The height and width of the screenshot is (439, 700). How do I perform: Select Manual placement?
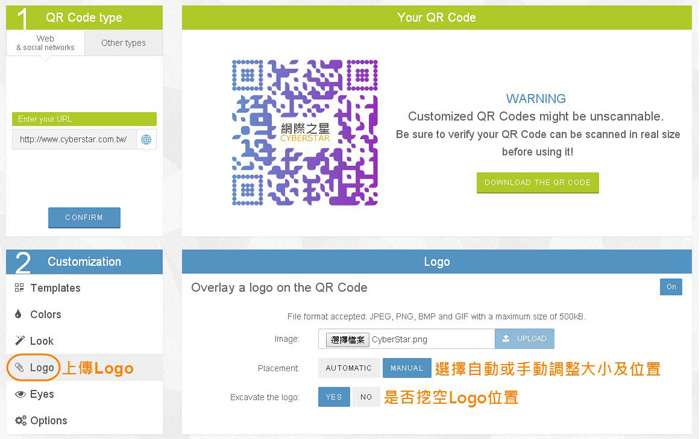pos(407,368)
